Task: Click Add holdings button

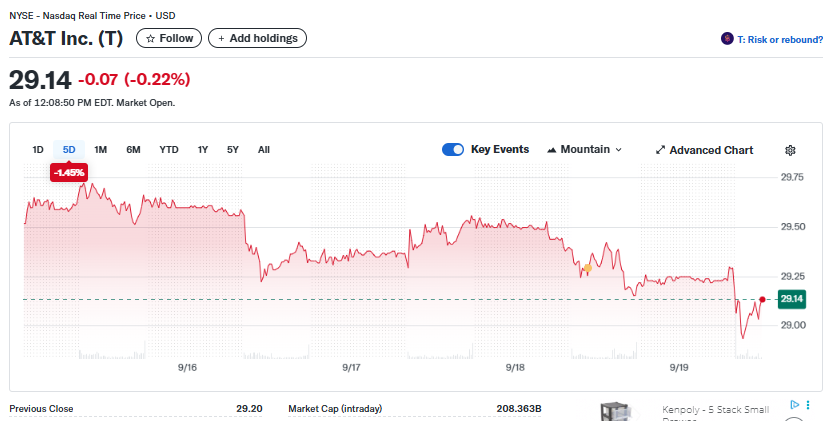Action: click(257, 39)
